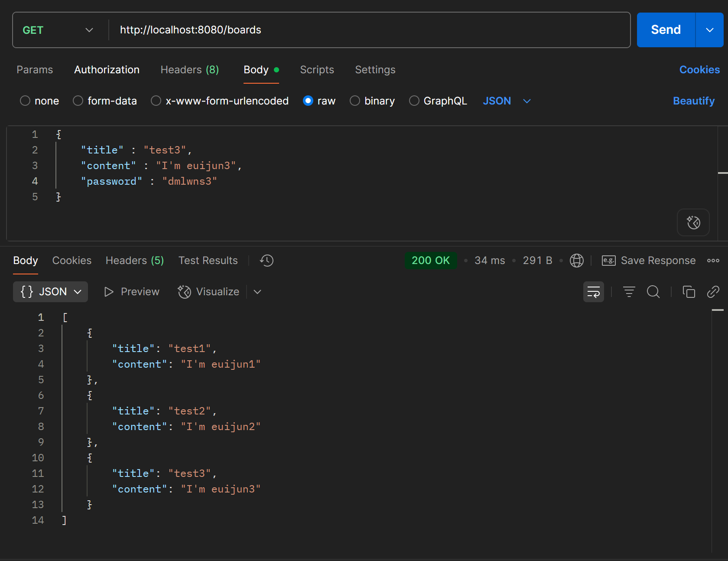Click line number 14 in response
Screen dimensions: 728x561
(x=38, y=520)
